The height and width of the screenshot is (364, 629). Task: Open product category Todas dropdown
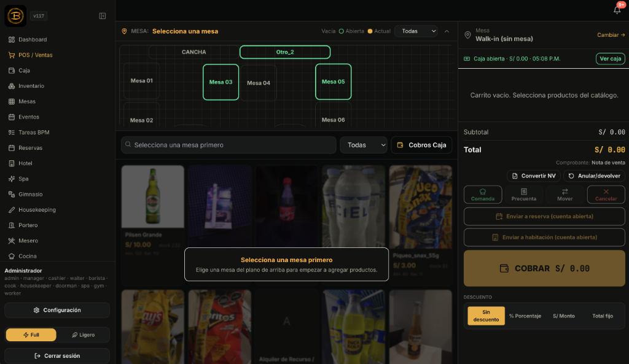pos(364,145)
